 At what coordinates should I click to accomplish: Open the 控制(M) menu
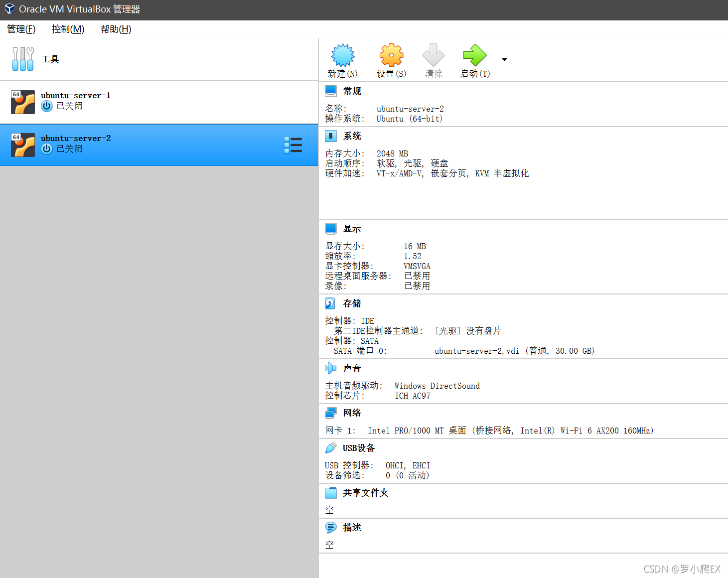click(68, 29)
